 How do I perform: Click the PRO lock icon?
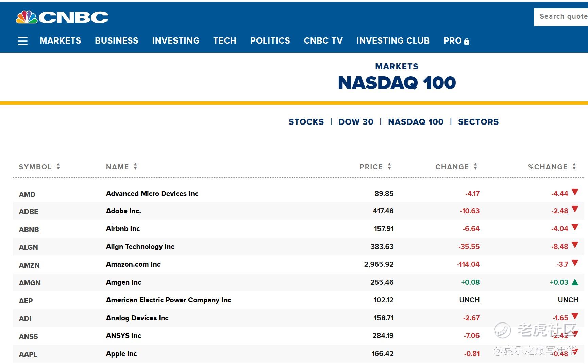click(x=467, y=41)
